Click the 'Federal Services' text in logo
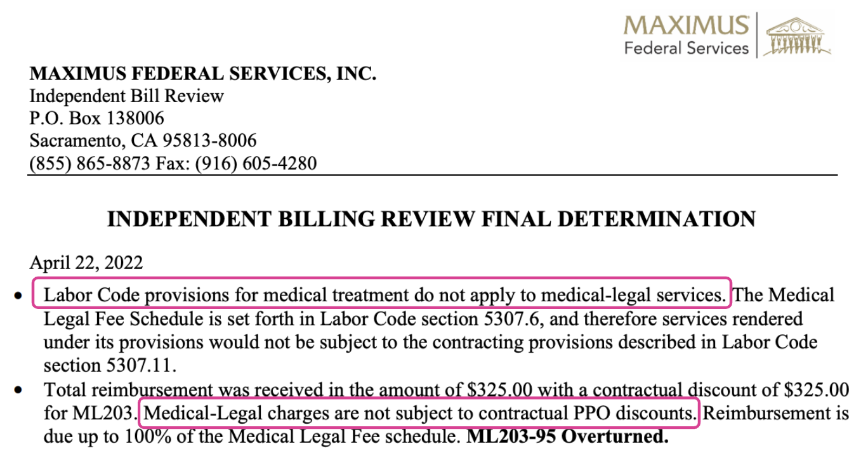The width and height of the screenshot is (868, 458). tap(687, 48)
